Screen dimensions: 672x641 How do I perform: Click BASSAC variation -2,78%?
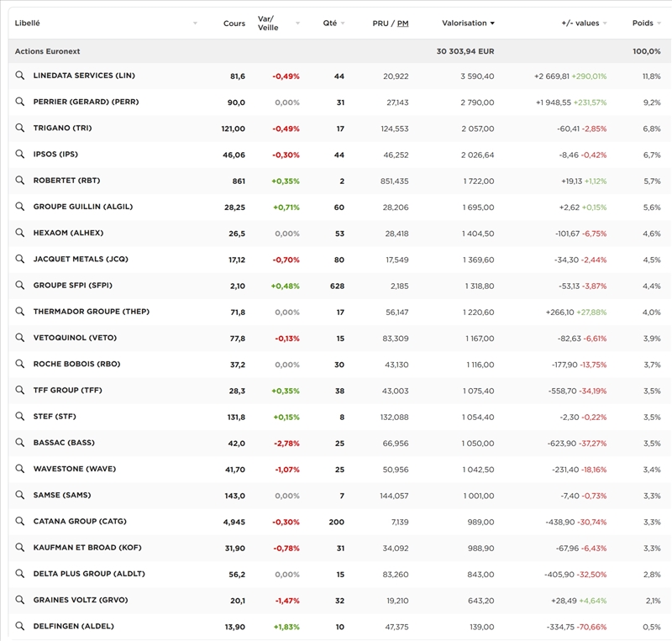coord(286,444)
